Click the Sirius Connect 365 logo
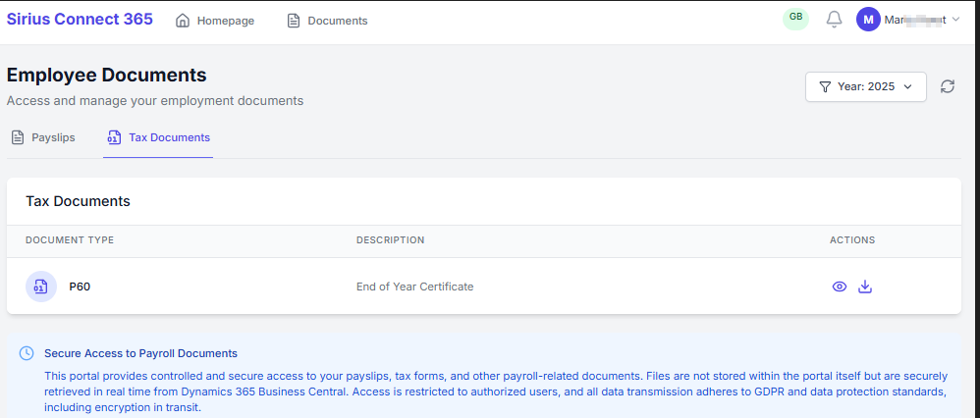This screenshot has width=980, height=418. [x=80, y=20]
